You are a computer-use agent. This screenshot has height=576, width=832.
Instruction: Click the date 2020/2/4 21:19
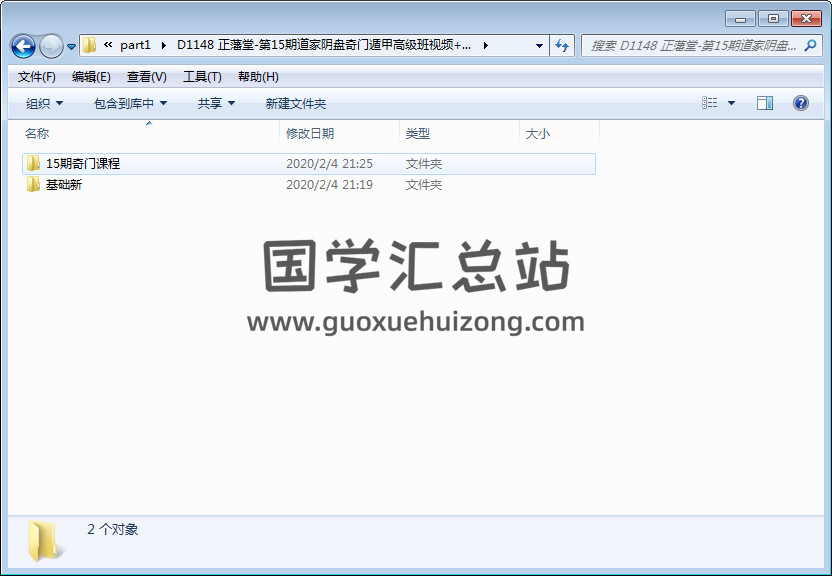pyautogui.click(x=329, y=185)
